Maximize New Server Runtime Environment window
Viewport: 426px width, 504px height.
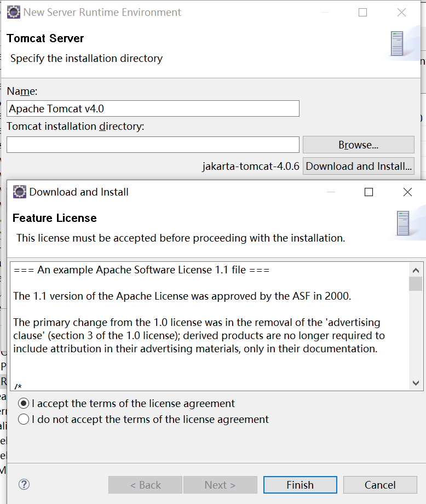click(x=362, y=12)
